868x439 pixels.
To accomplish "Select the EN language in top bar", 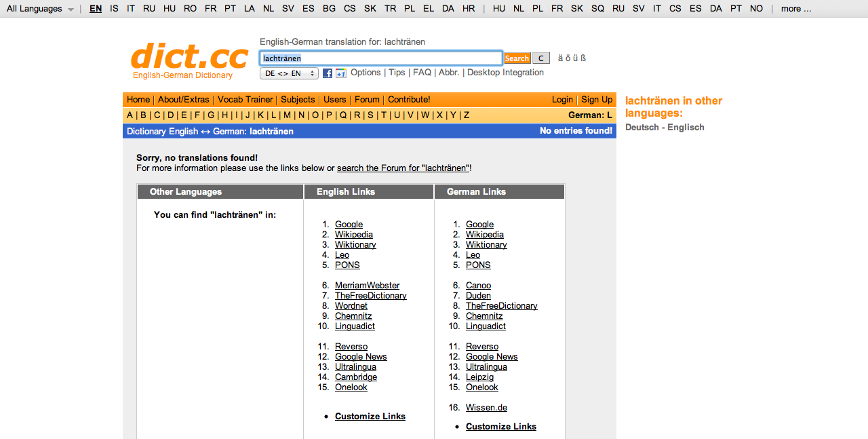I will 96,9.
